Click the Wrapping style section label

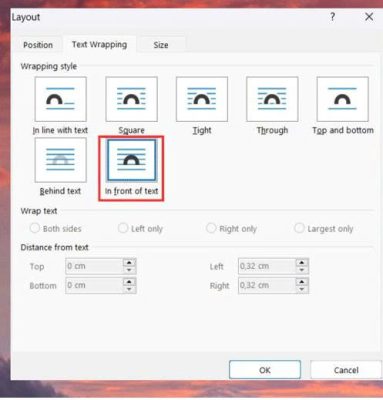49,66
